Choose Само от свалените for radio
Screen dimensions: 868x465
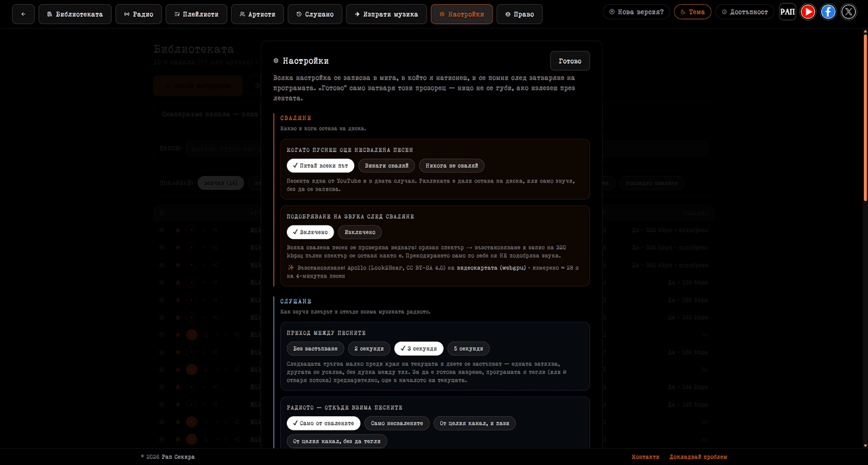pyautogui.click(x=323, y=423)
